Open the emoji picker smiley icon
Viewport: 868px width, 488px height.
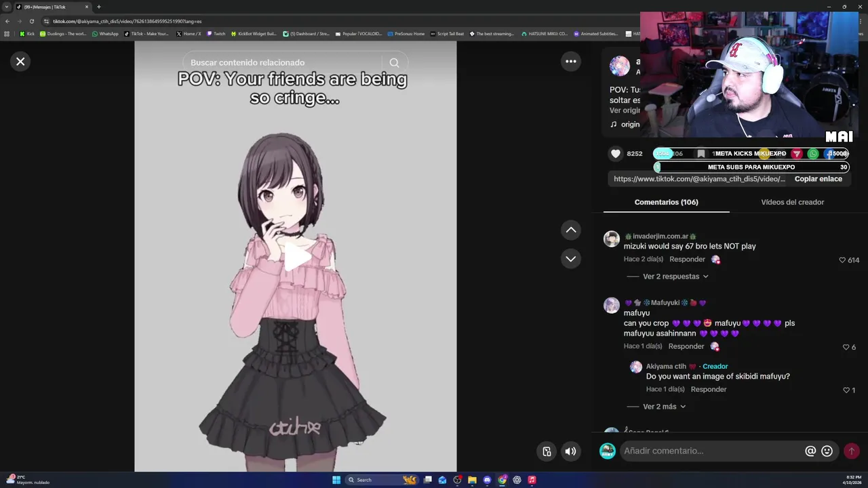(827, 451)
